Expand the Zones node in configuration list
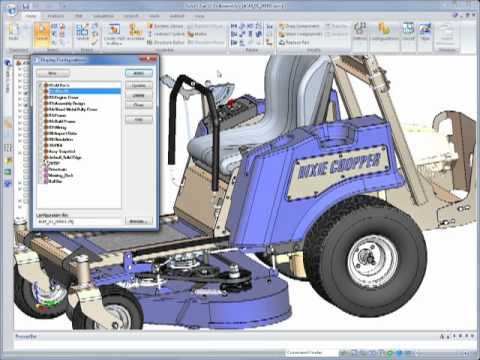480x360 pixels. [x=43, y=163]
